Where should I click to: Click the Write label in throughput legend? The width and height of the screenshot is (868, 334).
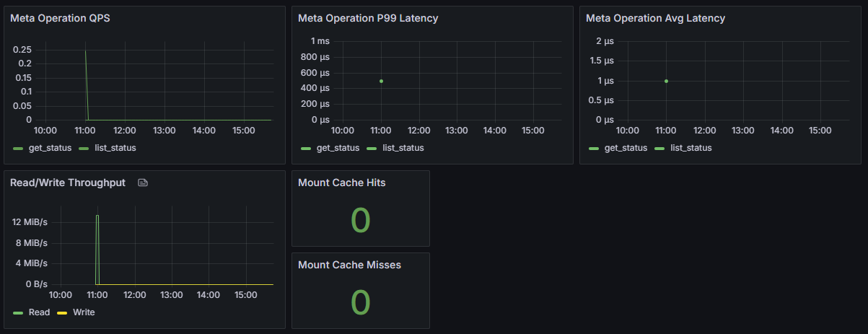coord(84,312)
